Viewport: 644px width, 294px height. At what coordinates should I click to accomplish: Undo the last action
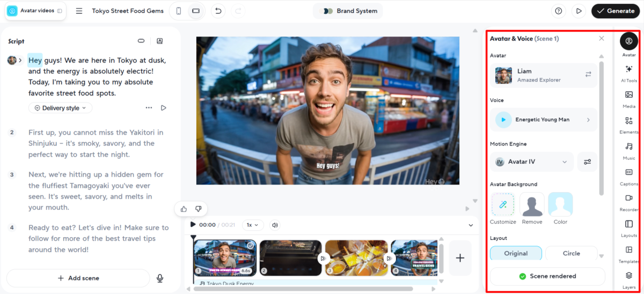click(217, 11)
